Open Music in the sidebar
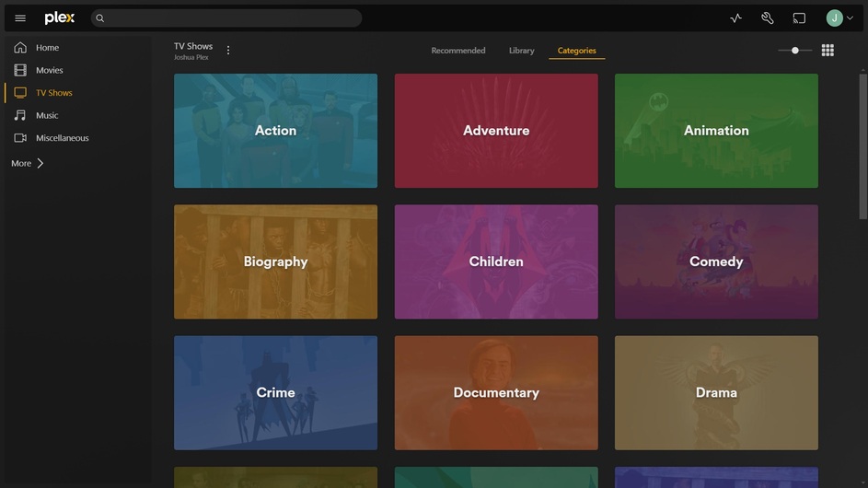This screenshot has width=868, height=488. pyautogui.click(x=47, y=115)
